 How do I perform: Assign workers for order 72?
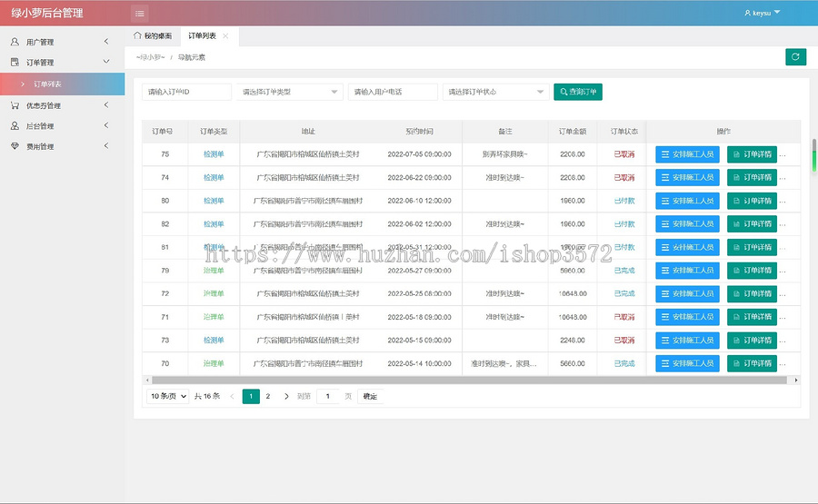pyautogui.click(x=688, y=293)
